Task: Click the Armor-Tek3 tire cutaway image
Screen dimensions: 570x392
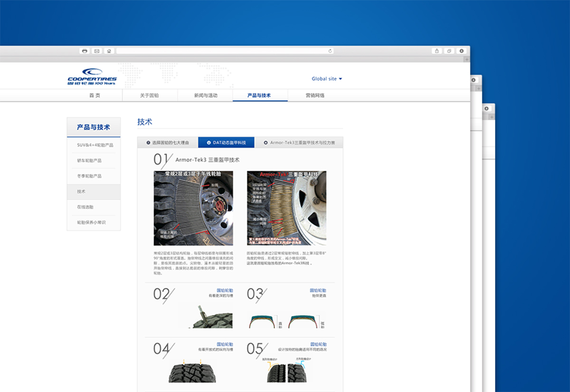Action: point(286,208)
